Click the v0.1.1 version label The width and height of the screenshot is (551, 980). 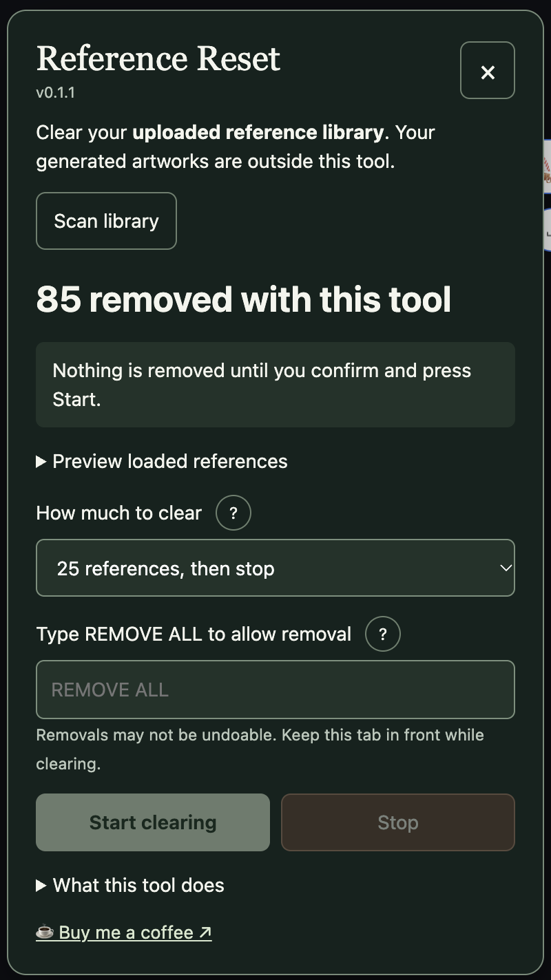tap(56, 92)
